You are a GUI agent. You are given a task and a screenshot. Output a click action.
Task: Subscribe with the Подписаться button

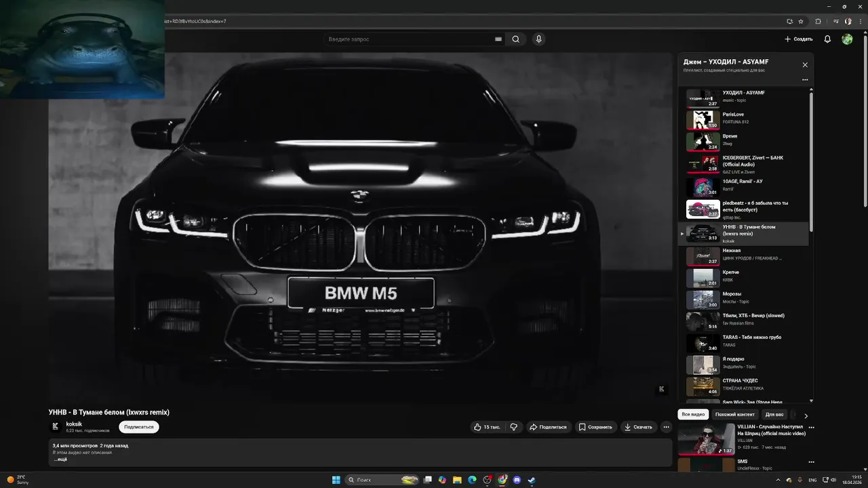[x=139, y=427]
